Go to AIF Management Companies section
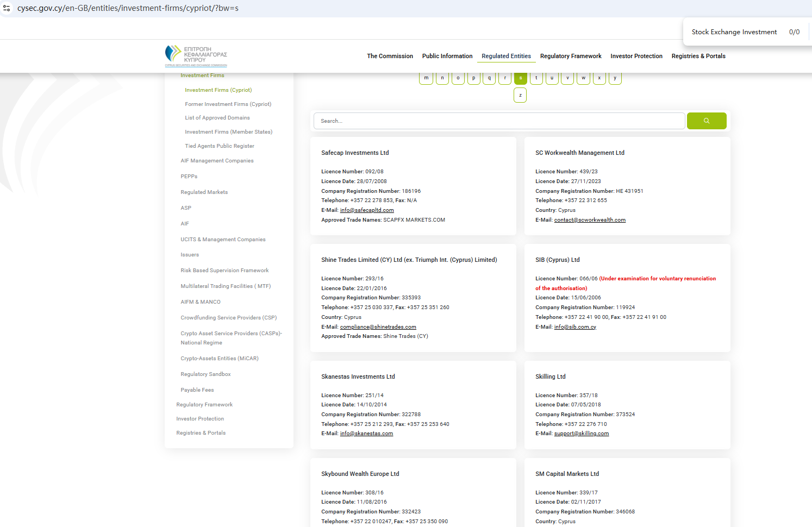The height and width of the screenshot is (527, 812). [217, 161]
